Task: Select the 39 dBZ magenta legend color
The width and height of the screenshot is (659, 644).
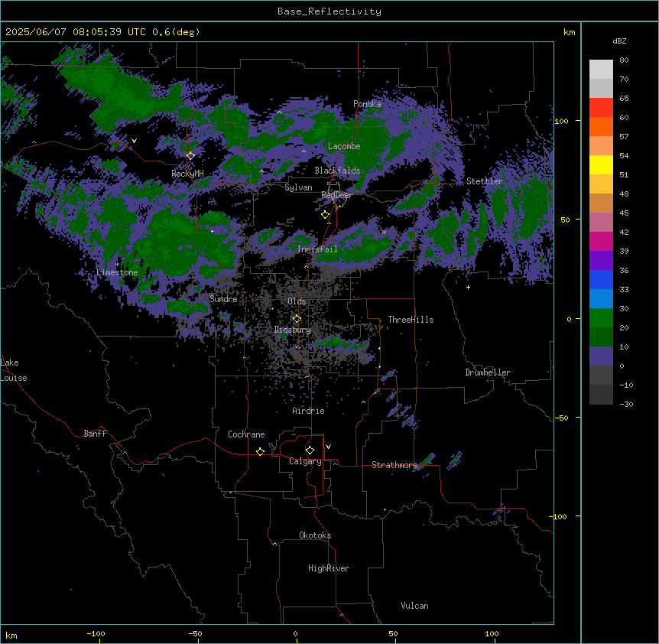Action: [601, 241]
